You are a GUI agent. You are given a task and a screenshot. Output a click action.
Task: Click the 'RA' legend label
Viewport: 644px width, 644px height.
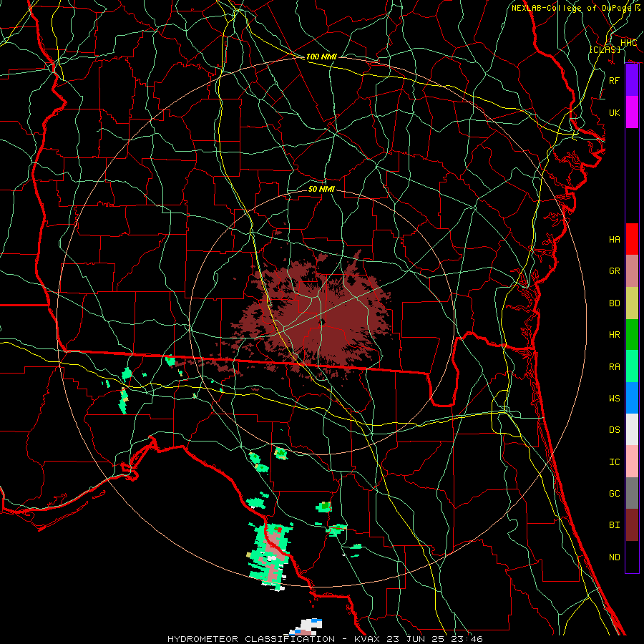[614, 366]
